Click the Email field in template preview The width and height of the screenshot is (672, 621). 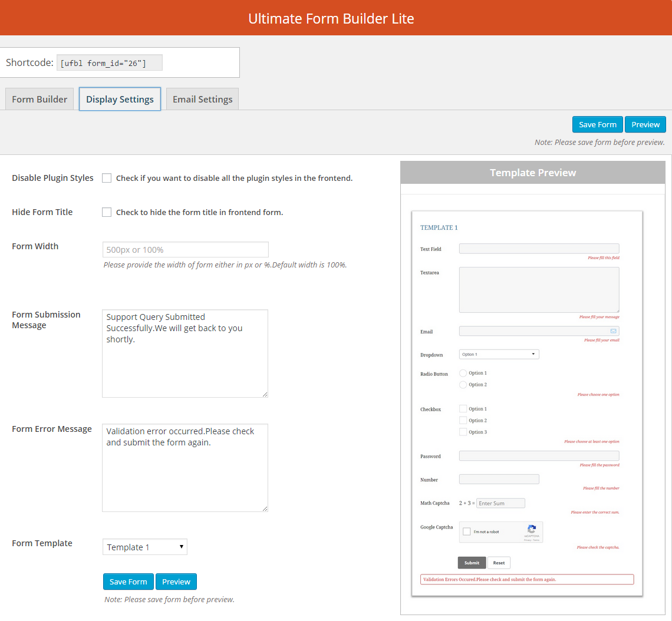[x=539, y=331]
